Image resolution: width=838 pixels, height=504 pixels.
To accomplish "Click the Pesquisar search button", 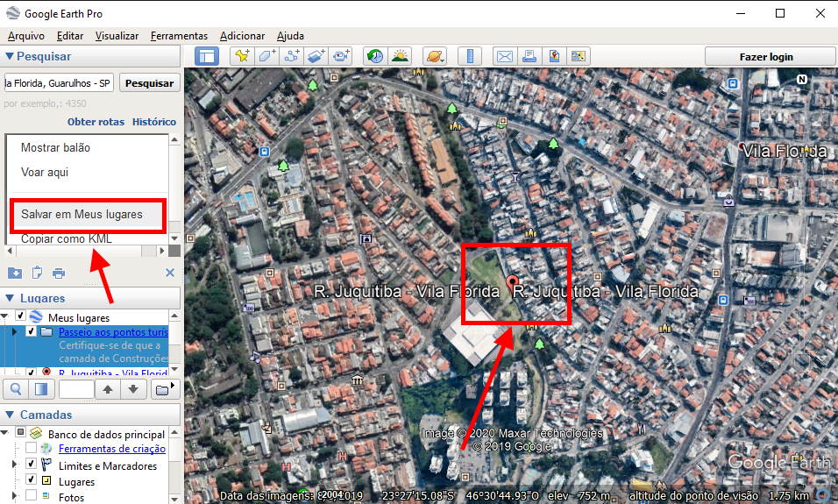I will tap(150, 83).
